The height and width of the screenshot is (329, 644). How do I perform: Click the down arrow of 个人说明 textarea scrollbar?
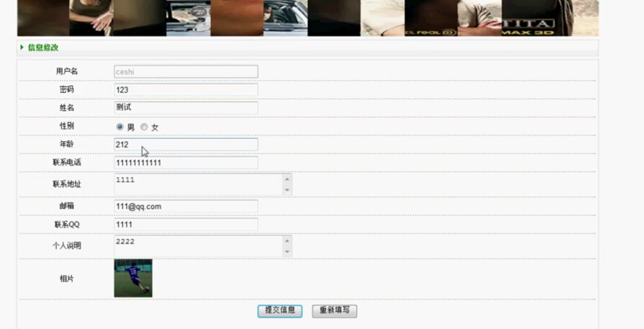click(x=287, y=252)
